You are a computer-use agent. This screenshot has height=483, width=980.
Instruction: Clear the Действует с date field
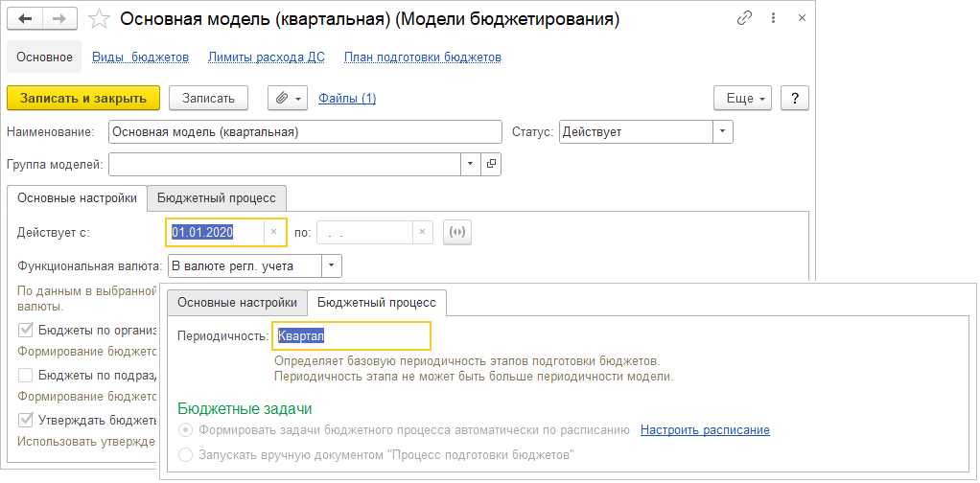click(273, 232)
